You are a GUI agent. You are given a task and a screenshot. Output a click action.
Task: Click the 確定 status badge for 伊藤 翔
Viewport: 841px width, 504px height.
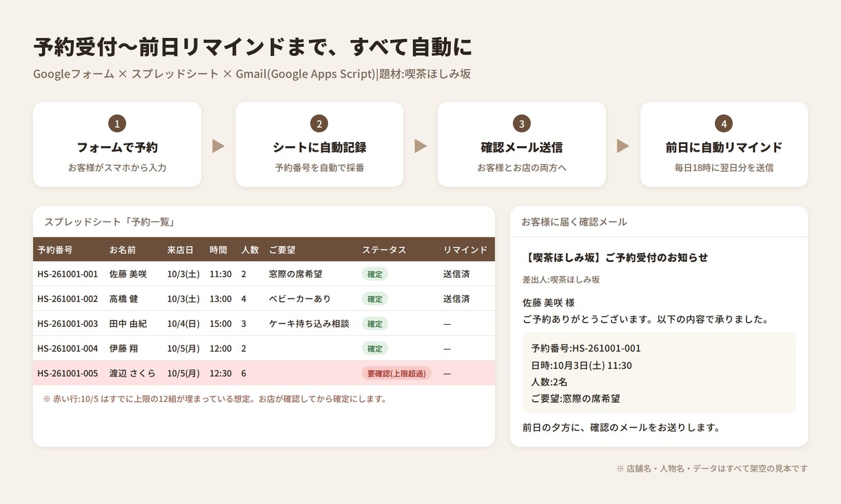click(375, 348)
